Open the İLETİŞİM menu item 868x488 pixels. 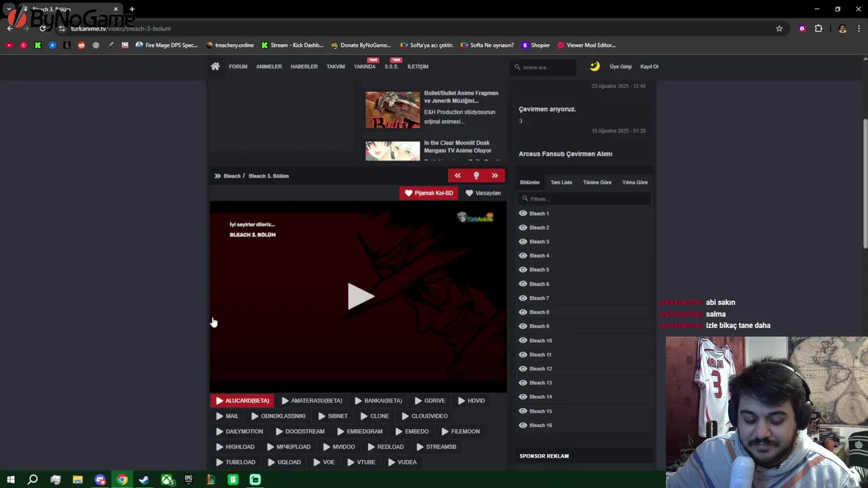tap(418, 66)
